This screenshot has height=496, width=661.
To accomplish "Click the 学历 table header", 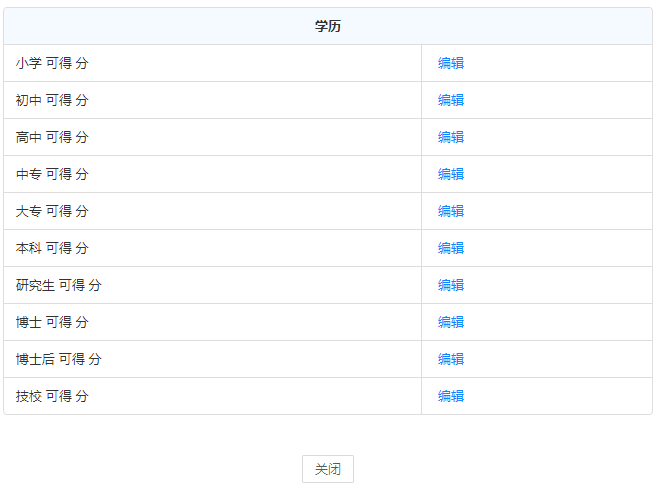I will (x=328, y=26).
